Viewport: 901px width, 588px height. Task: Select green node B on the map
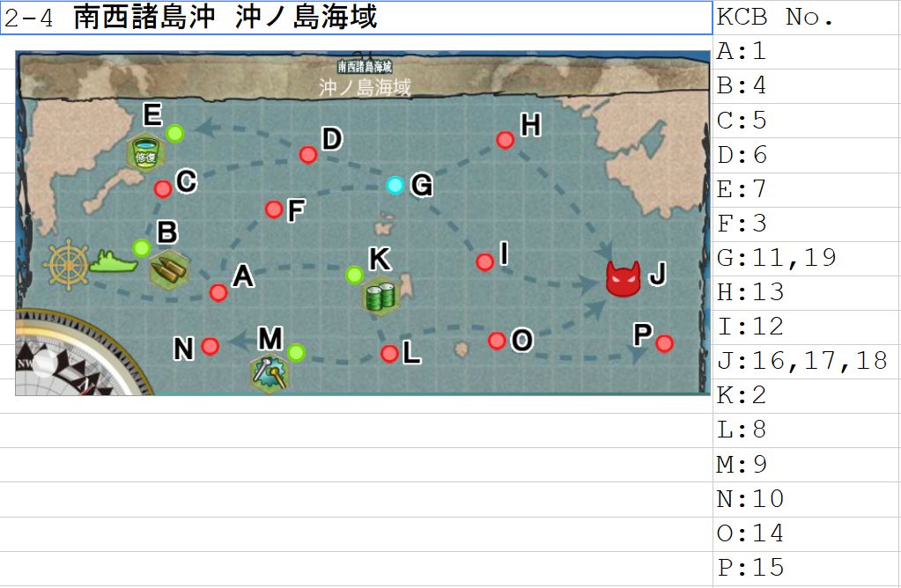click(x=141, y=248)
